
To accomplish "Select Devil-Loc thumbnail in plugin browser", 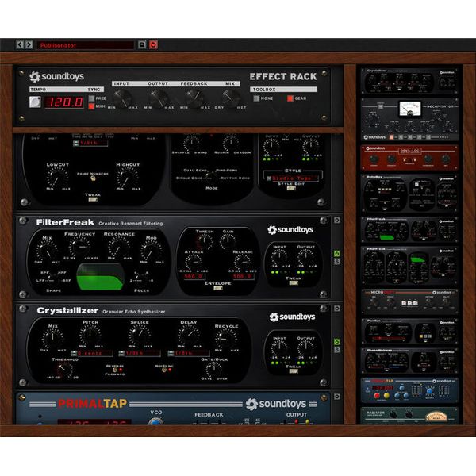I will pos(410,158).
